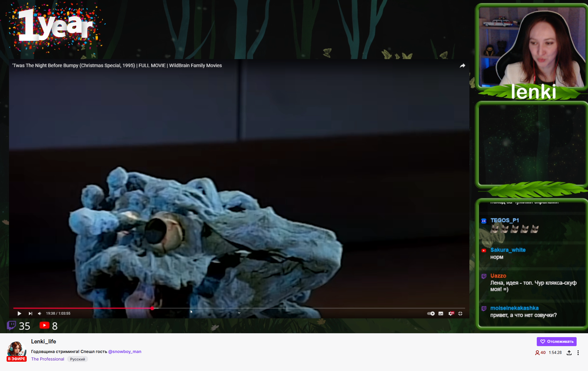Exit fullscreen in the YouTube player
The width and height of the screenshot is (588, 371).
click(x=460, y=313)
